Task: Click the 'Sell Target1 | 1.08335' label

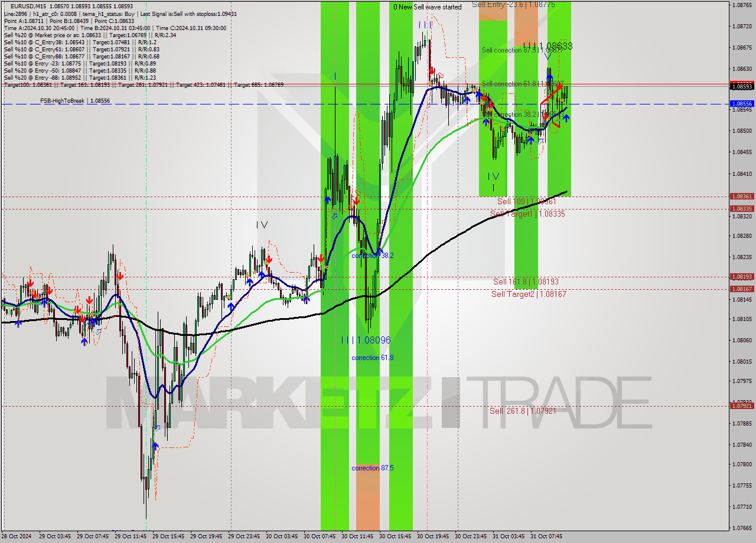Action: pyautogui.click(x=528, y=214)
